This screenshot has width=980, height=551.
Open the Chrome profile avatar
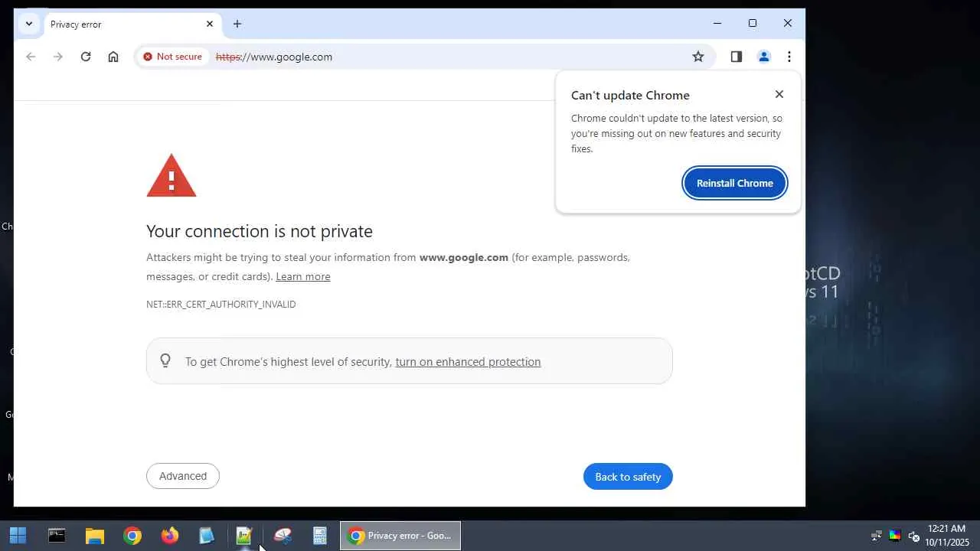pos(763,57)
